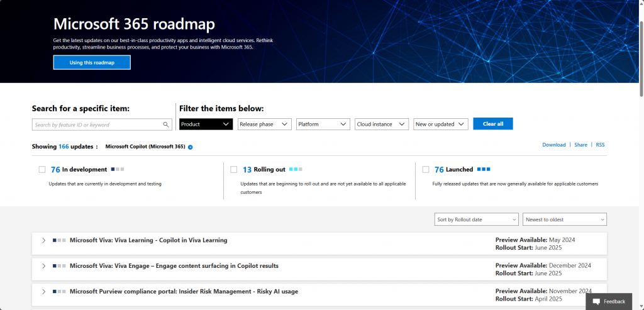Remove the Microsoft Copilot filter tag
This screenshot has width=644, height=310.
click(190, 147)
